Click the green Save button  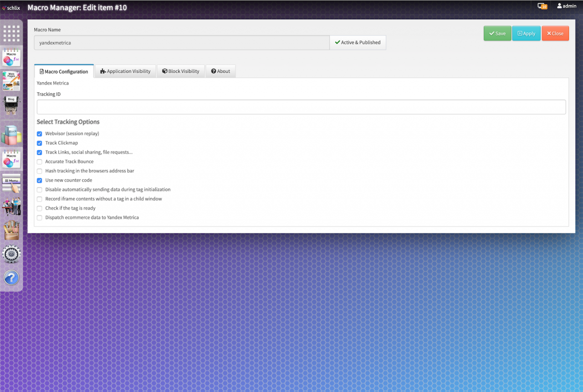(497, 33)
